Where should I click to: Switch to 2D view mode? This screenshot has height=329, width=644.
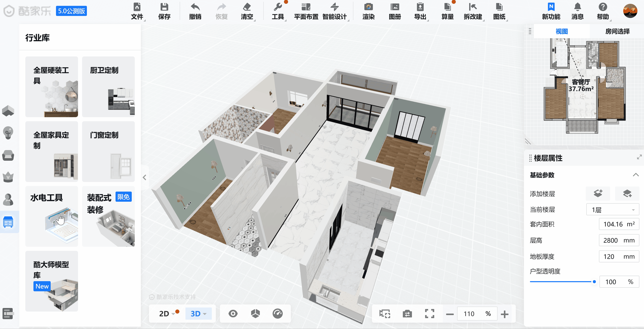[164, 314]
